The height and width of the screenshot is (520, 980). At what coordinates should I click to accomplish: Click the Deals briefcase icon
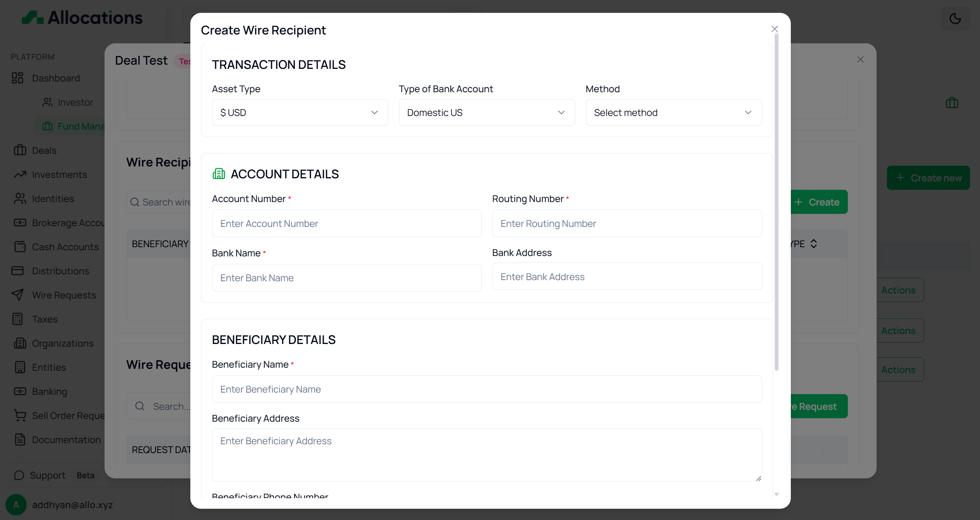click(20, 150)
